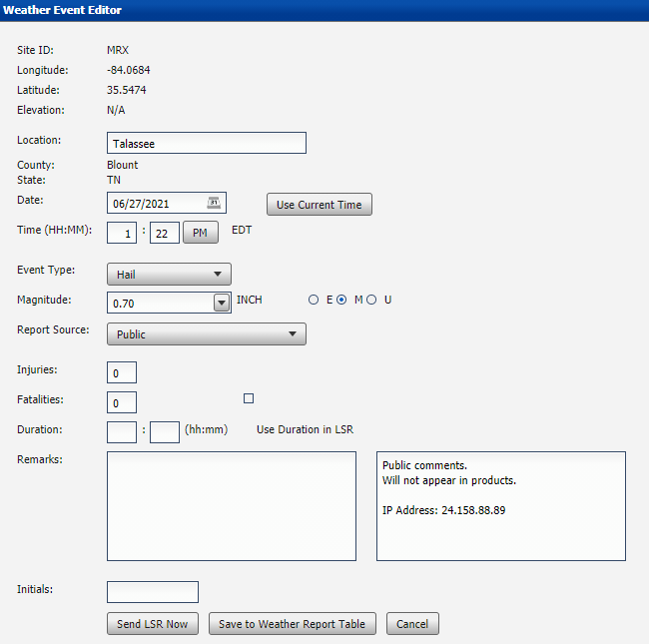Screen dimensions: 649x644
Task: Focus the Date field showing 06/27/2021
Action: 158,204
